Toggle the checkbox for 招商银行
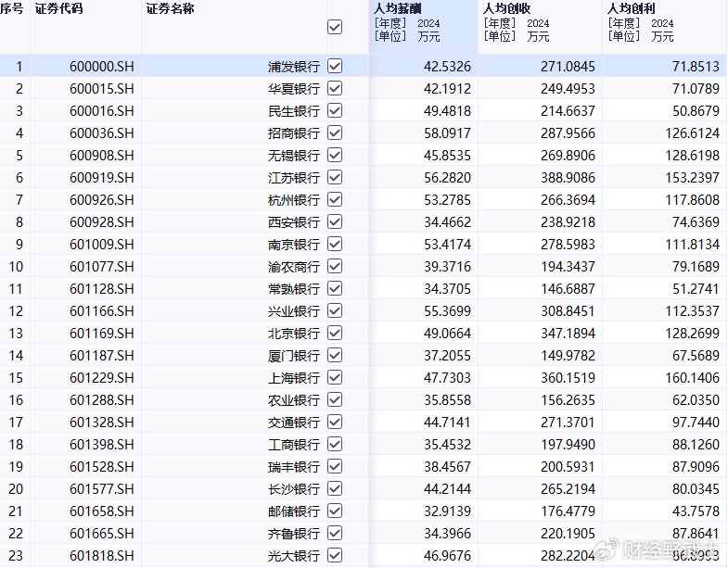Screen dimensions: 728x568 click(x=335, y=133)
